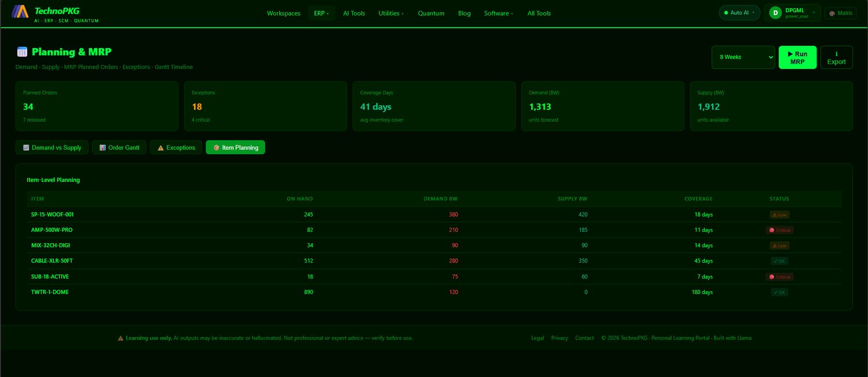The height and width of the screenshot is (377, 868).
Task: Select item AMP-500W-PRO
Action: [x=52, y=230]
